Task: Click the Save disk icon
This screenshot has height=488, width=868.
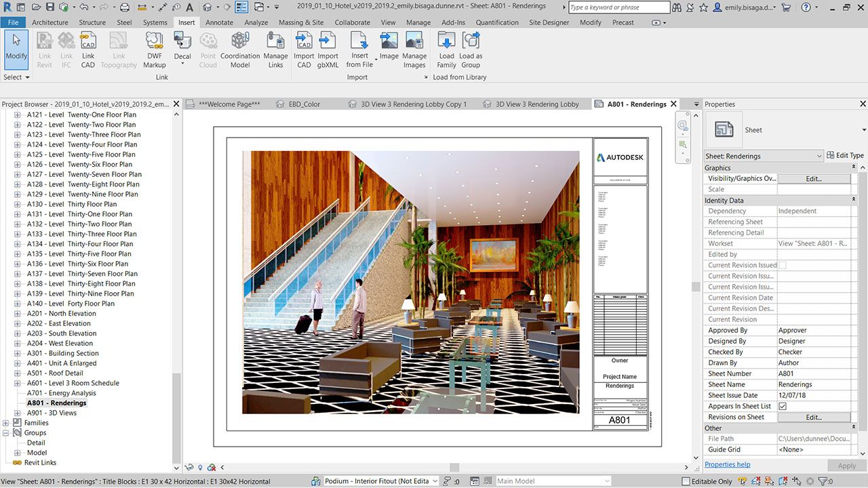Action: click(50, 7)
